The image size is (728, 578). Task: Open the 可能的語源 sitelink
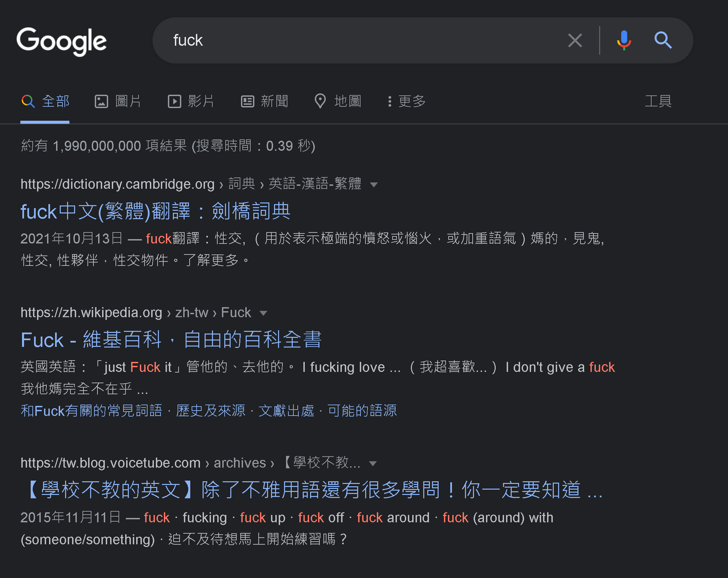(362, 411)
